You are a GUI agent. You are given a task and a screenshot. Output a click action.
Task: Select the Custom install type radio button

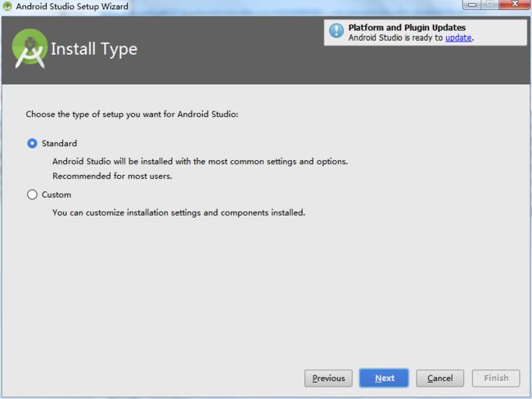(32, 195)
